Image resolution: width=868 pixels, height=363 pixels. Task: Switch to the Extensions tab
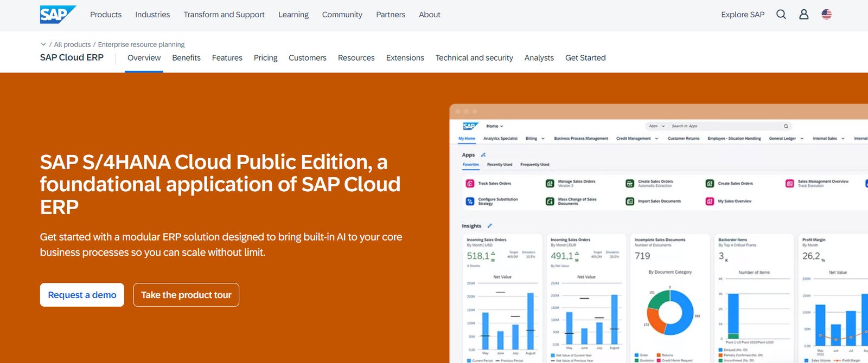click(x=405, y=58)
